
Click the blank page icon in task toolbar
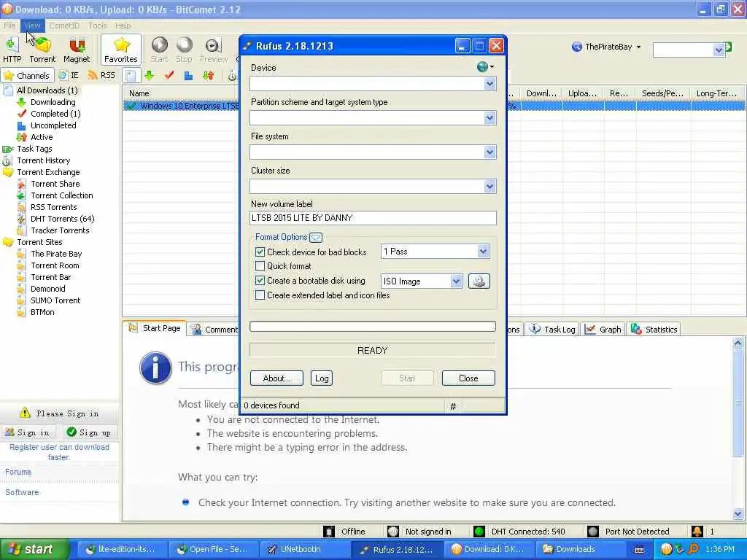pyautogui.click(x=131, y=76)
